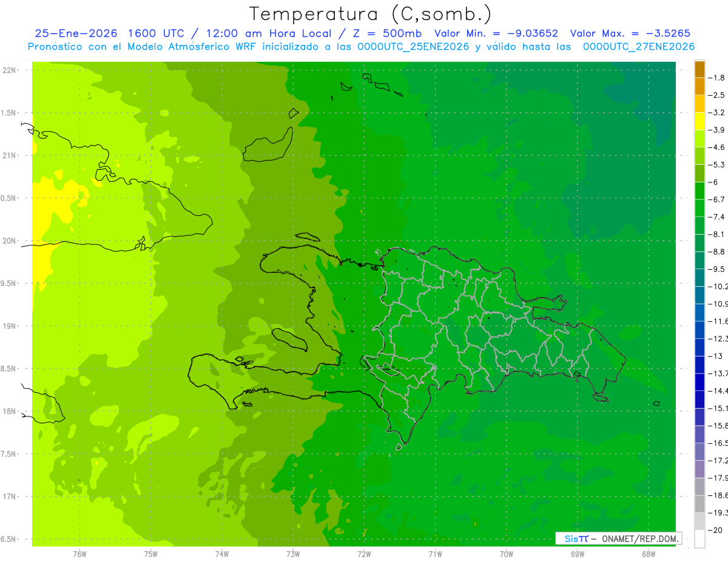Click the '71W' longitude axis label
The width and height of the screenshot is (728, 562).
click(x=435, y=554)
